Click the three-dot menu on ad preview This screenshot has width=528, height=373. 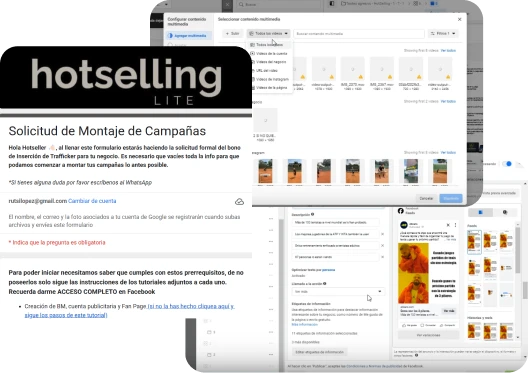pos(455,225)
